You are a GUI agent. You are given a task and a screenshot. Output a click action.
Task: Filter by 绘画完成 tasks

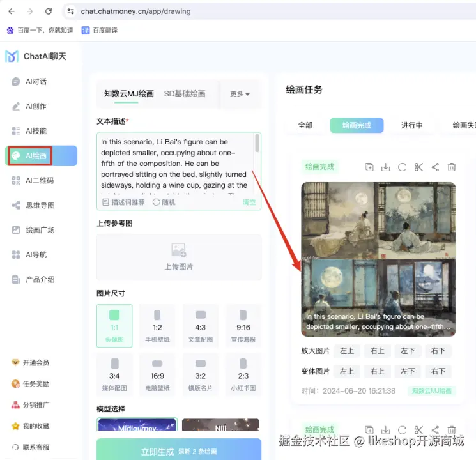(357, 125)
